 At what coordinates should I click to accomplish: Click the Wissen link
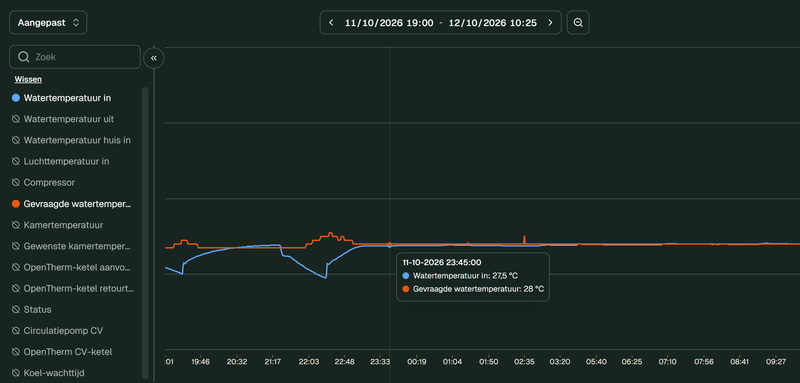click(x=28, y=80)
